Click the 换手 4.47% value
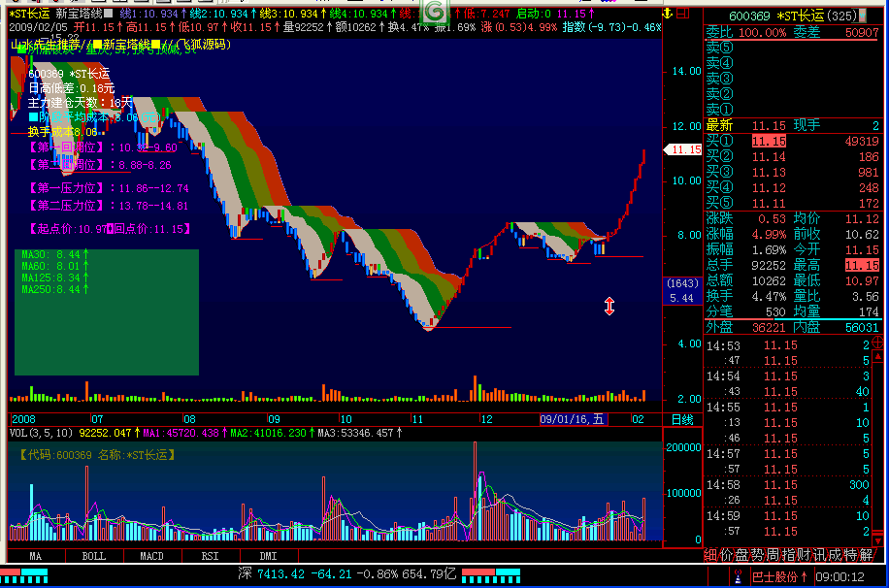Screen dimensions: 889x588 coord(769,296)
